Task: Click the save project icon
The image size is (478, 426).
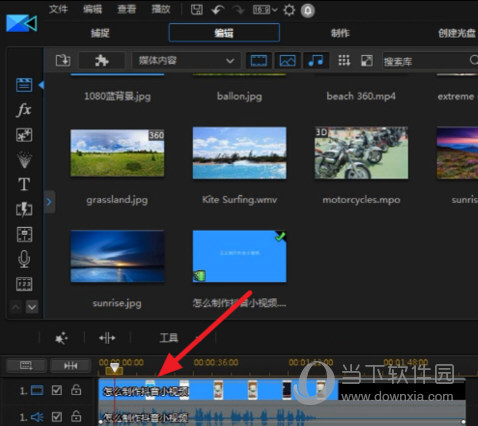Action: (197, 10)
